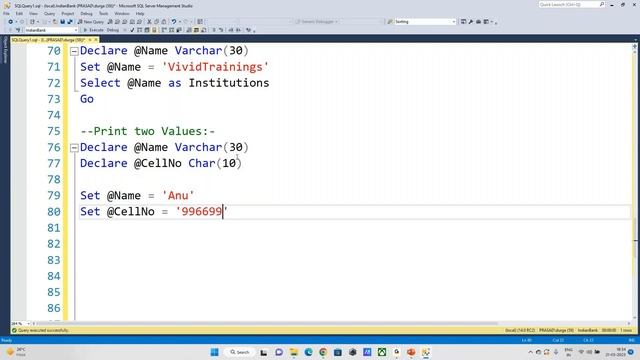Image resolution: width=640 pixels, height=360 pixels.
Task: Open the Query menu
Action: 49,13
